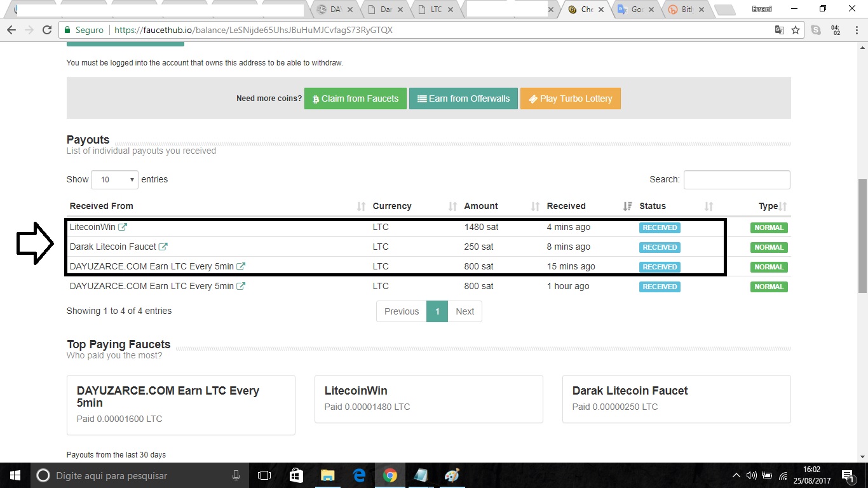Click the 04:02 timer extension icon
The height and width of the screenshot is (488, 868).
click(x=836, y=30)
